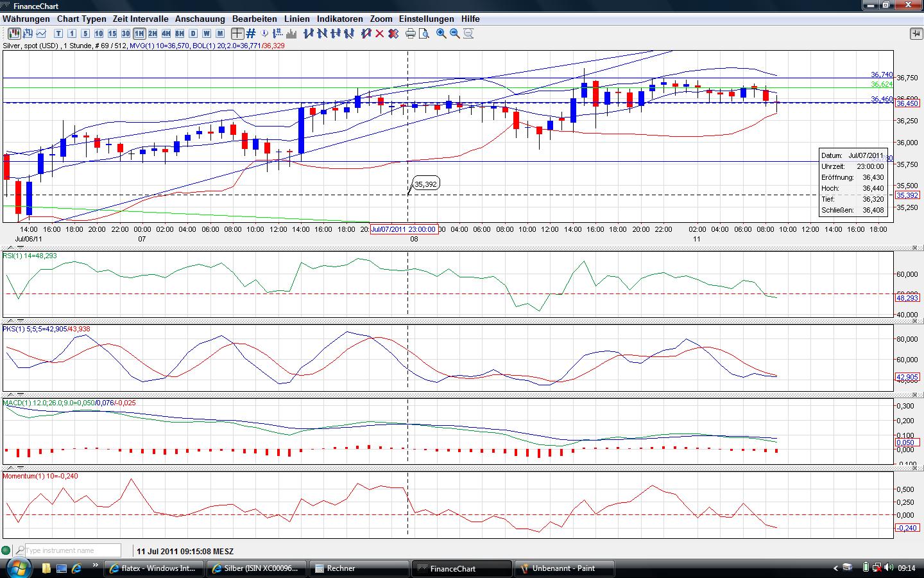Viewport: 924px width, 578px height.
Task: Click the zoom out magnifier
Action: pyautogui.click(x=455, y=33)
